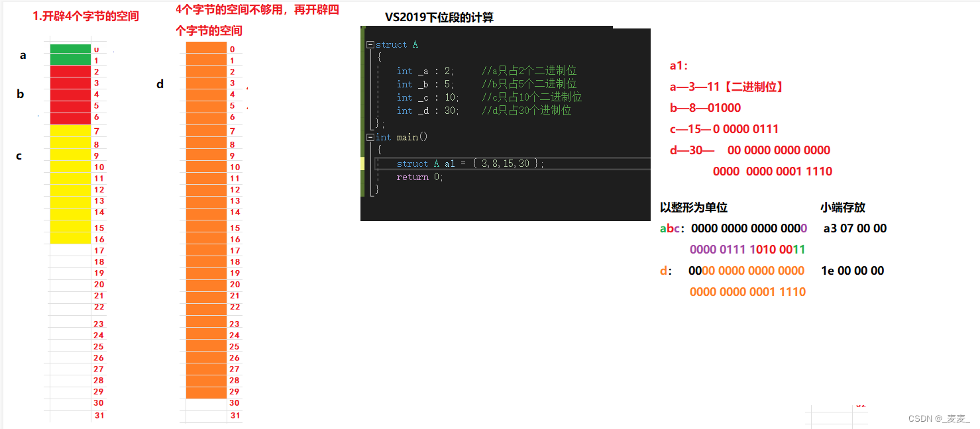Select the comment '//d只占30个进制位'

tap(527, 111)
